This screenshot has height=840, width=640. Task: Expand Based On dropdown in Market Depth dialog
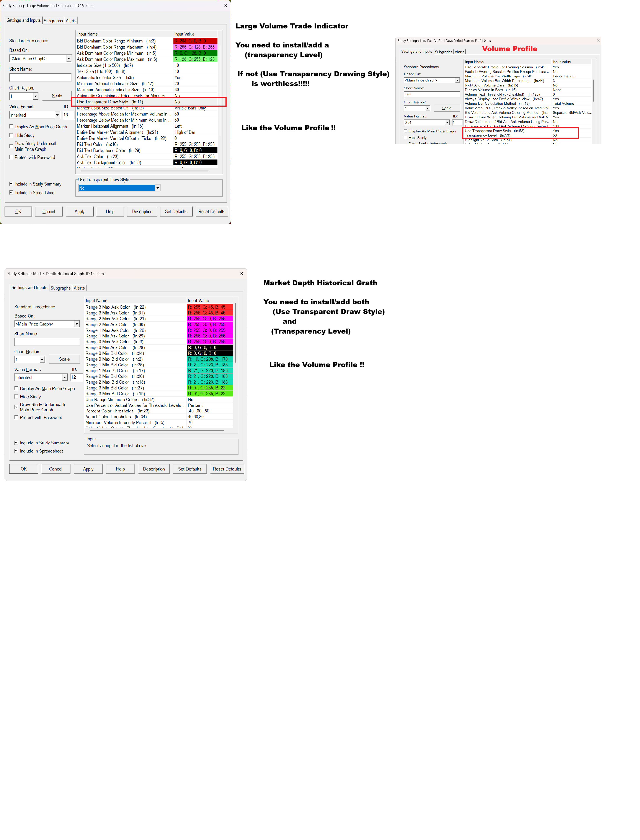[x=77, y=324]
